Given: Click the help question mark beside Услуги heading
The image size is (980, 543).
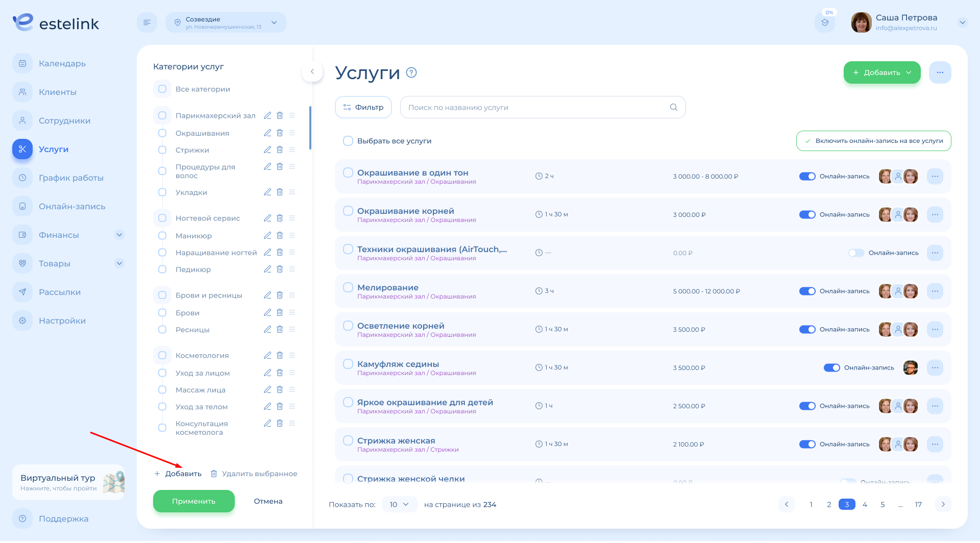Looking at the screenshot, I should [x=411, y=72].
